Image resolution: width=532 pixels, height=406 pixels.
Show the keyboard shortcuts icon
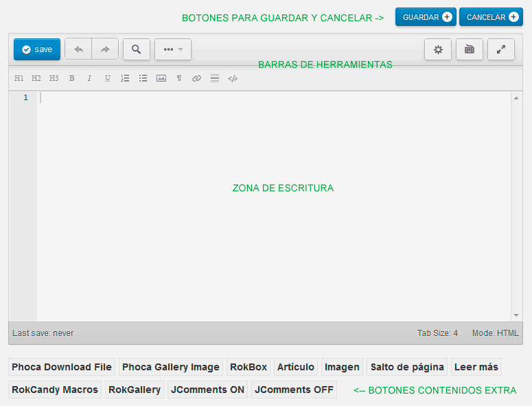coord(470,49)
